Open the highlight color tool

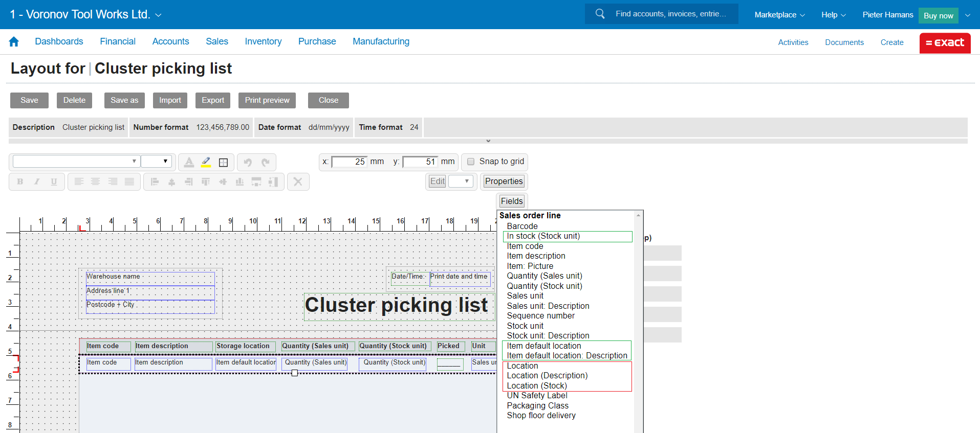point(206,162)
